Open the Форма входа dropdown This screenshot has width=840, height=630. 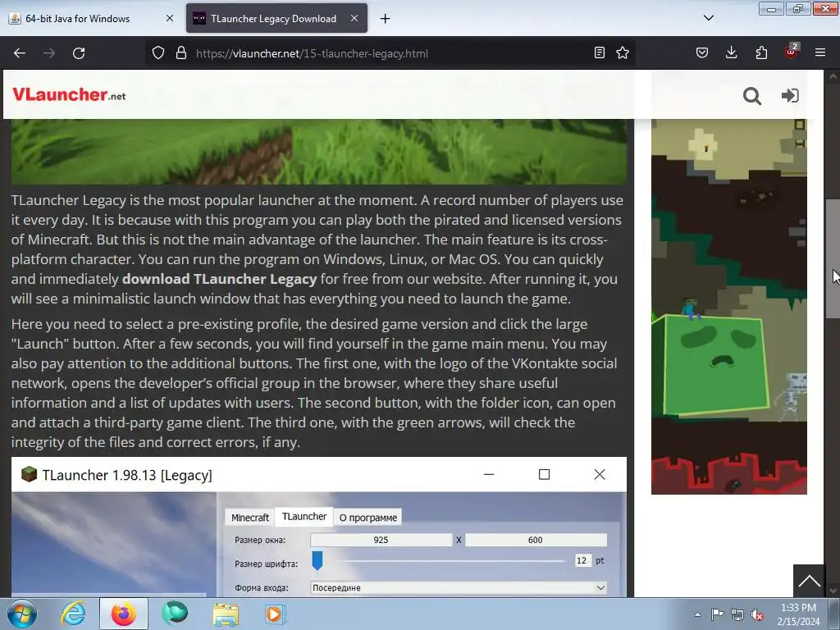(x=459, y=587)
